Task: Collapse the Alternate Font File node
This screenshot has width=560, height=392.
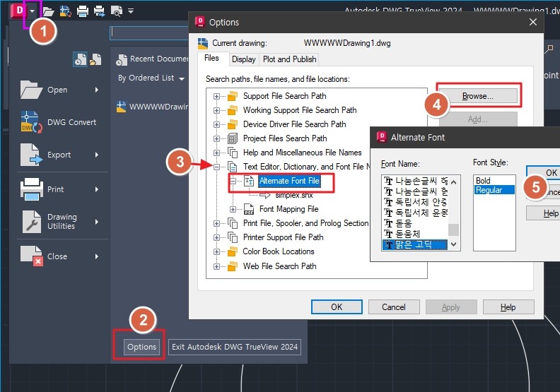Action: click(x=233, y=181)
